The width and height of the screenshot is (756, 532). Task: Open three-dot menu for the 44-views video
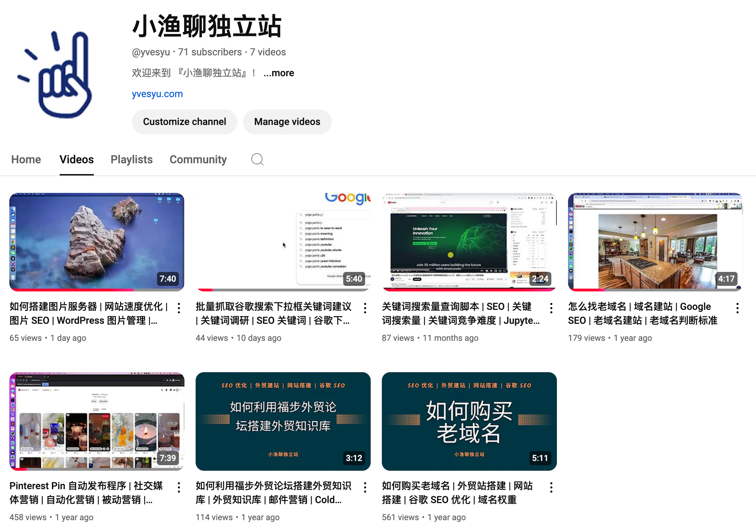click(x=365, y=308)
